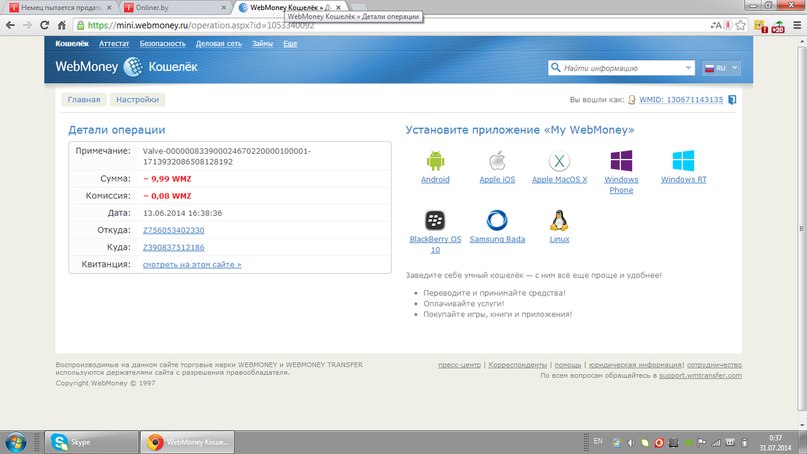Click the search magnifier icon
Image resolution: width=807 pixels, height=454 pixels.
click(555, 67)
